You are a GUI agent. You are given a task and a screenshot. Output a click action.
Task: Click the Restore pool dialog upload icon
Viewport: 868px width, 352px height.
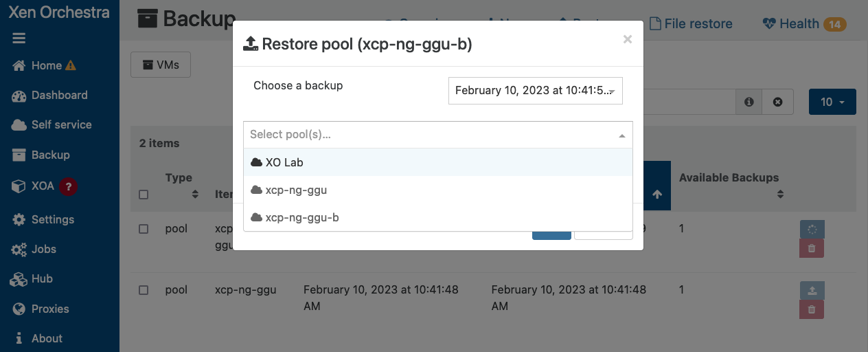(251, 45)
